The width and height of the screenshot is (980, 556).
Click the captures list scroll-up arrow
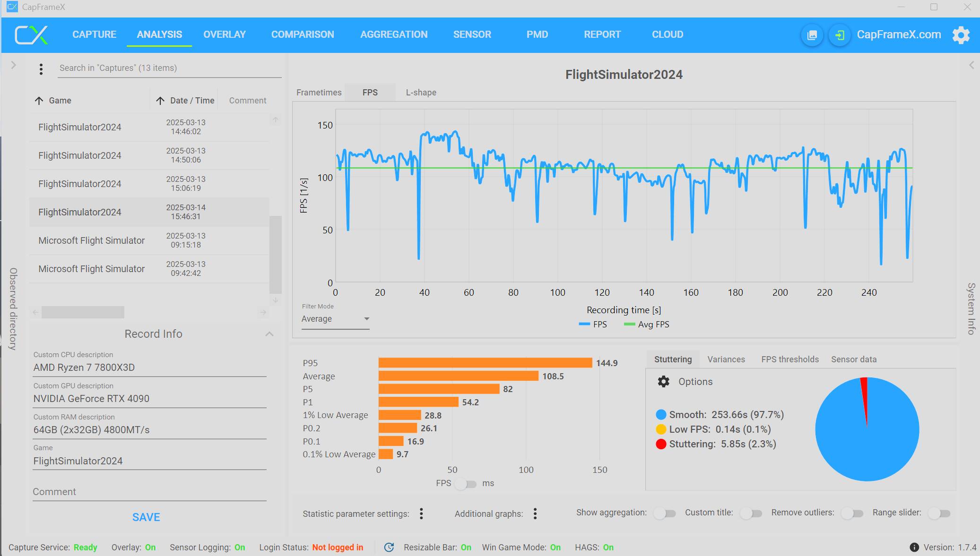(276, 120)
